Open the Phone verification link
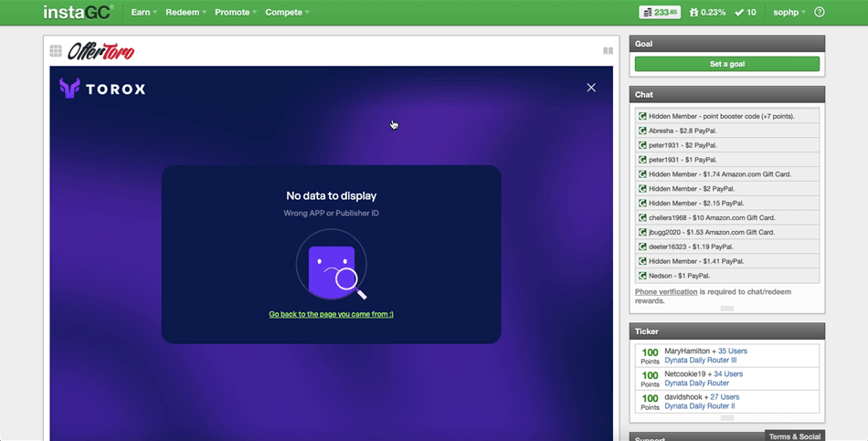Viewport: 868px width, 441px height. pyautogui.click(x=666, y=291)
